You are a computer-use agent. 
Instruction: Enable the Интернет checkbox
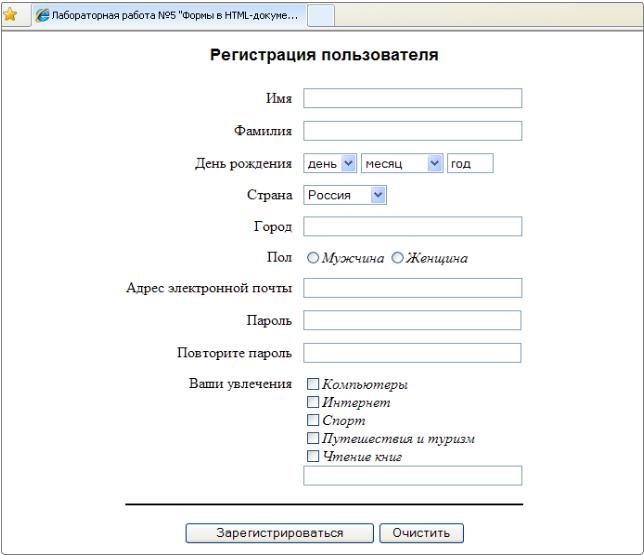[x=313, y=402]
